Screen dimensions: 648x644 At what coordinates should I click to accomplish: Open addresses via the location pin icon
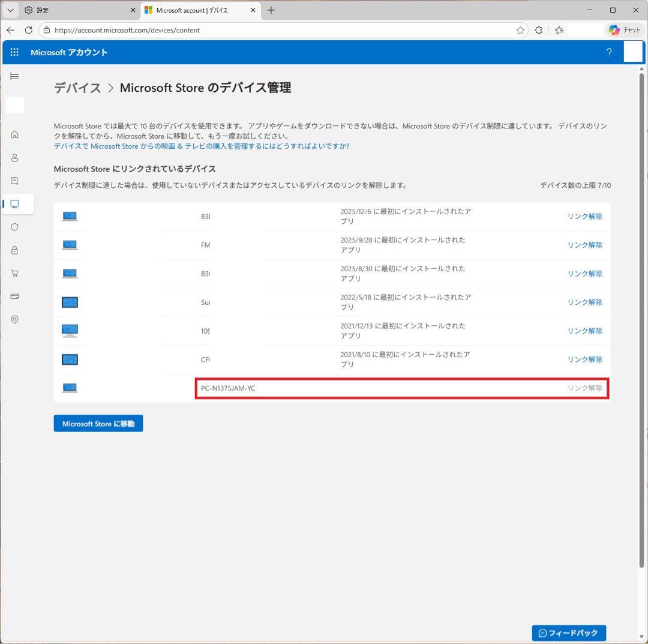click(14, 319)
